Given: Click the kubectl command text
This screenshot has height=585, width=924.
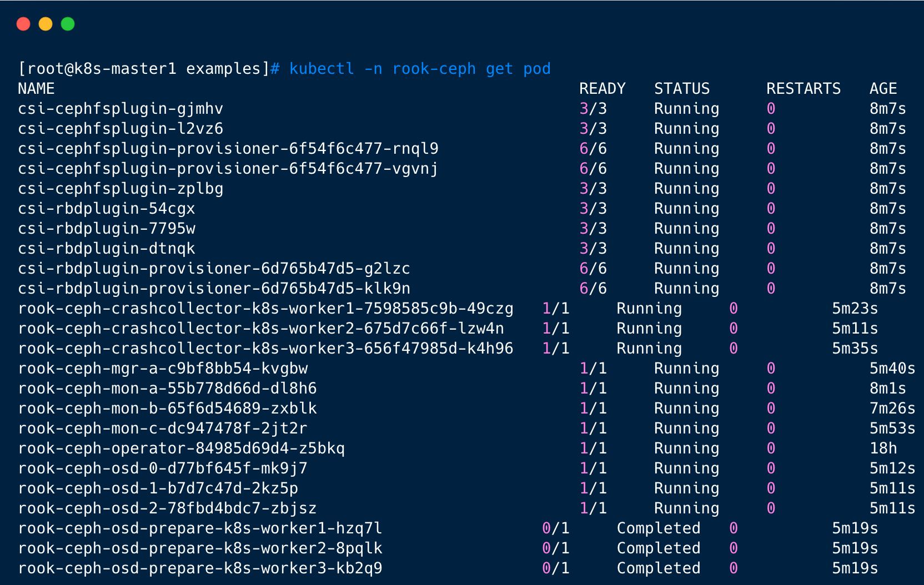Looking at the screenshot, I should tap(420, 69).
